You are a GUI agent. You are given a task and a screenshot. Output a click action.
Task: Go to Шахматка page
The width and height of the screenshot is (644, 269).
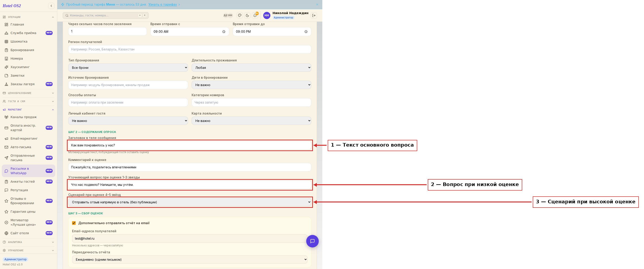pyautogui.click(x=28, y=41)
